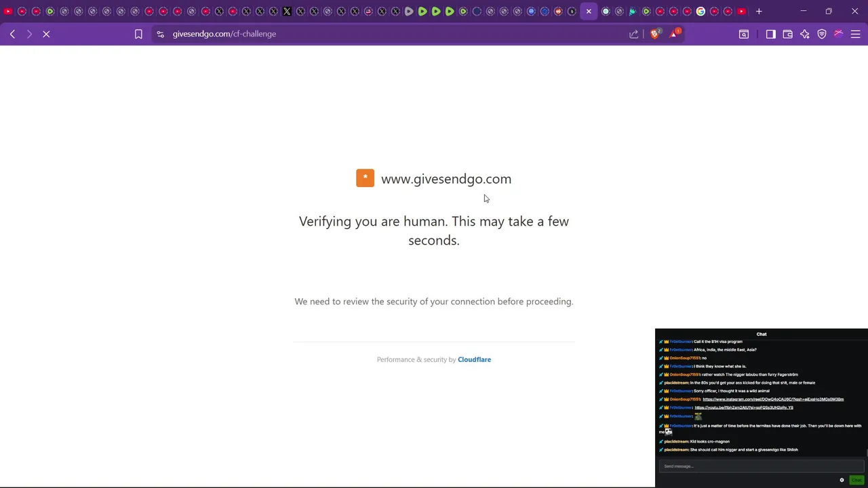Click the www.givesendgo.com heading text

(x=446, y=179)
